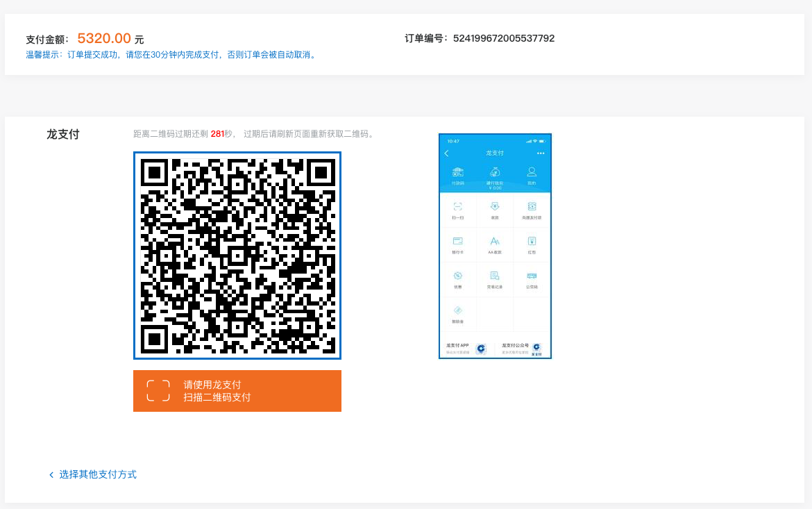Click the back chevron beside 选择其他支付方式
812x509 pixels.
click(51, 475)
